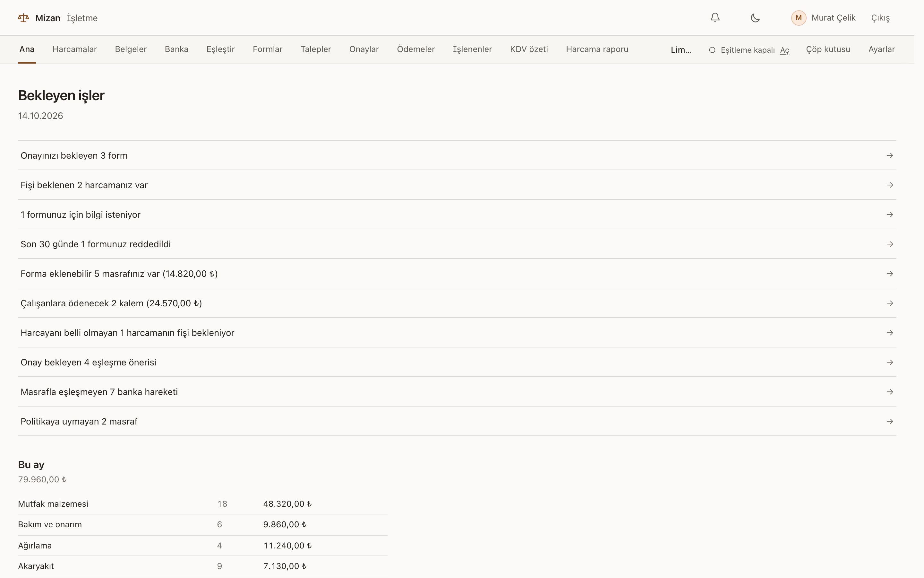Click arrow on Onay bekleyen 4 eşleşme önerisi
Viewport: 924px width, 578px height.
(890, 362)
